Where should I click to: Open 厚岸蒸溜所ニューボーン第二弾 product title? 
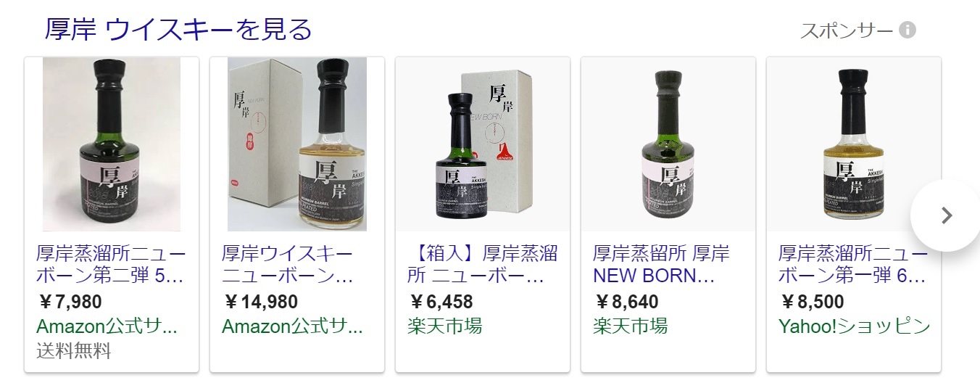pos(111,265)
